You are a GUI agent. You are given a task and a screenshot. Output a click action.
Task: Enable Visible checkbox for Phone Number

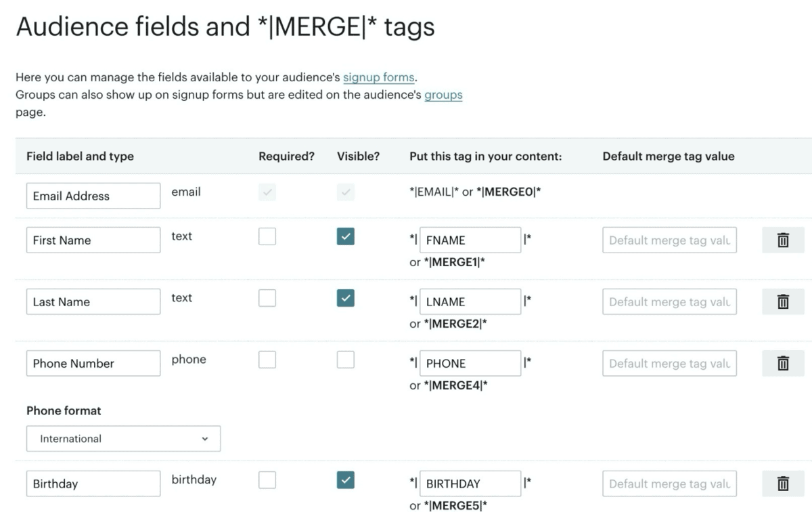(346, 360)
